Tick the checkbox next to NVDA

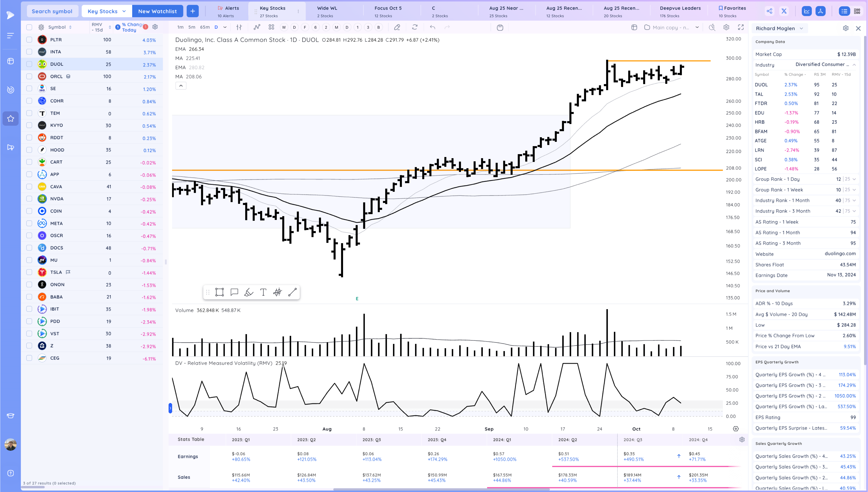tap(29, 199)
